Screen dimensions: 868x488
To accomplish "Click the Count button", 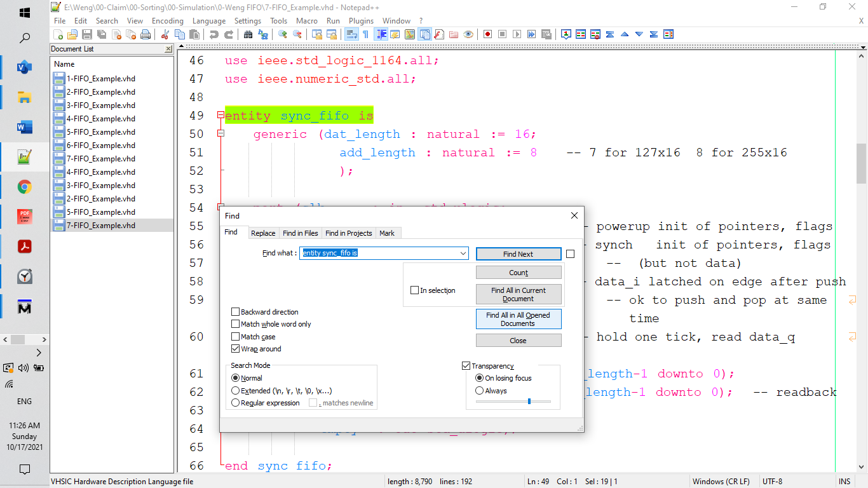I will click(519, 273).
